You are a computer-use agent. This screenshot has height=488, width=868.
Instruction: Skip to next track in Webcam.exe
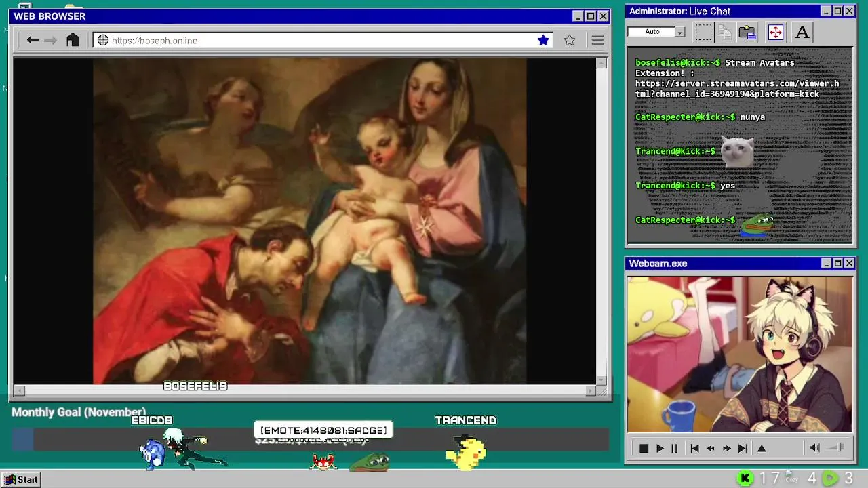coord(742,448)
